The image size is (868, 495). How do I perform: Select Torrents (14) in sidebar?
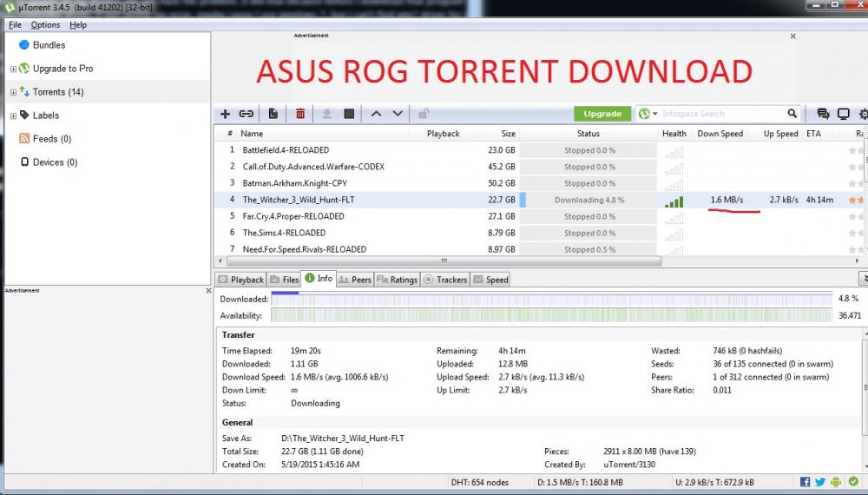click(x=58, y=92)
